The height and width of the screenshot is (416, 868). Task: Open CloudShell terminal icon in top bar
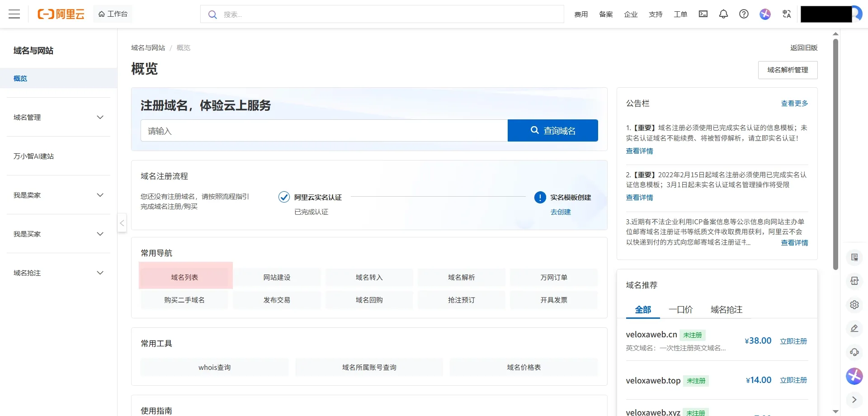(703, 14)
